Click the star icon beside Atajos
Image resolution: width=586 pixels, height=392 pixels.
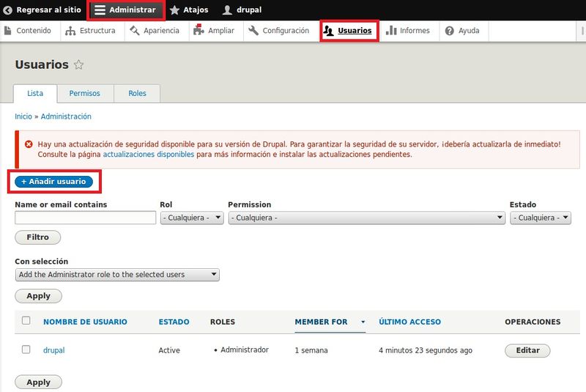click(x=174, y=10)
